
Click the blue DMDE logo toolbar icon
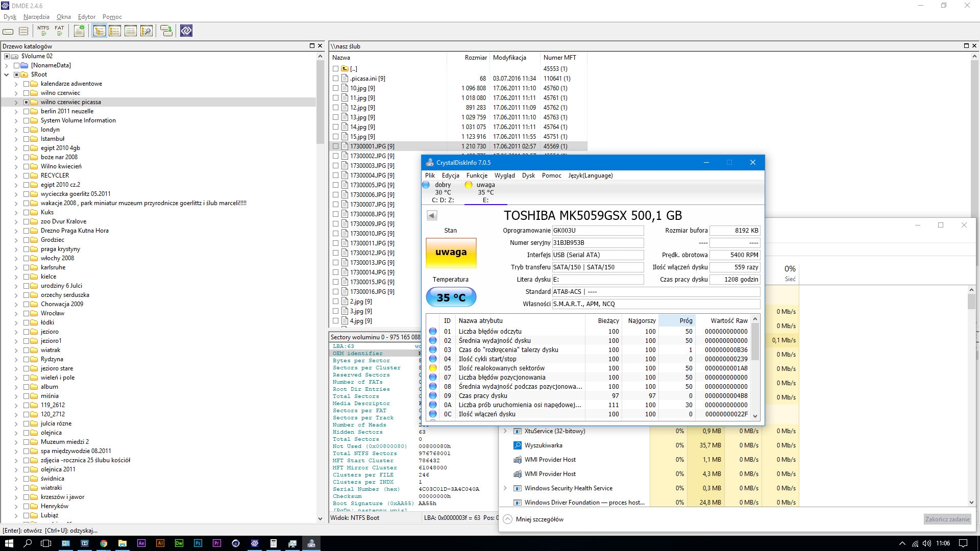pos(186,31)
